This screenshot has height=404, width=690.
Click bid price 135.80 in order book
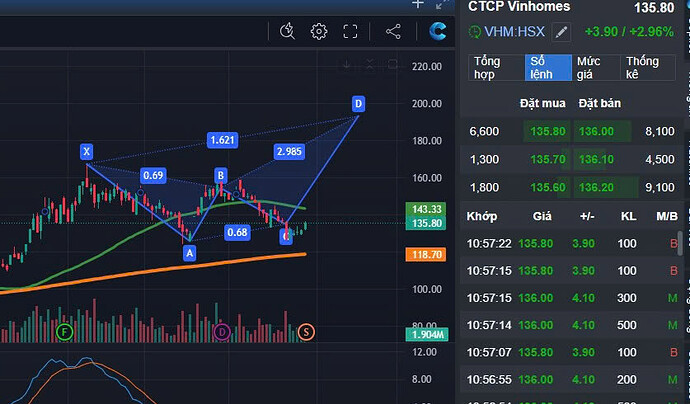tap(547, 131)
